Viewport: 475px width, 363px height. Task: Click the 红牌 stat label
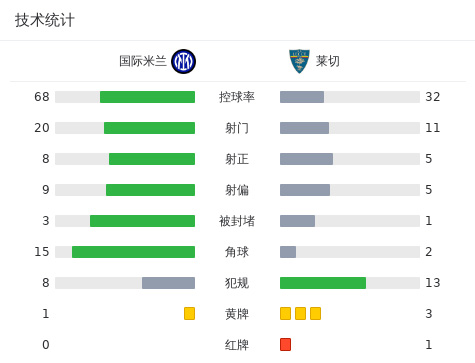[237, 345]
